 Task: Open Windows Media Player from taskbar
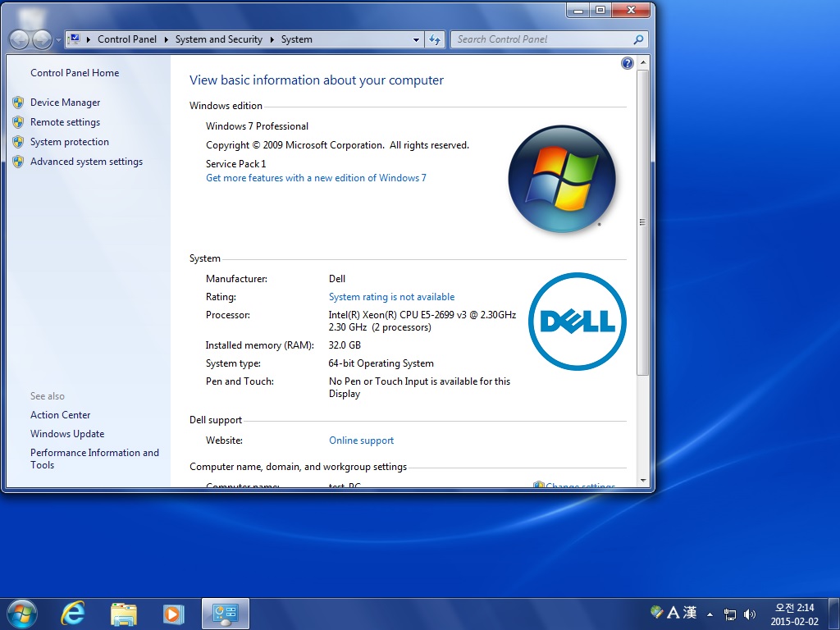tap(174, 614)
